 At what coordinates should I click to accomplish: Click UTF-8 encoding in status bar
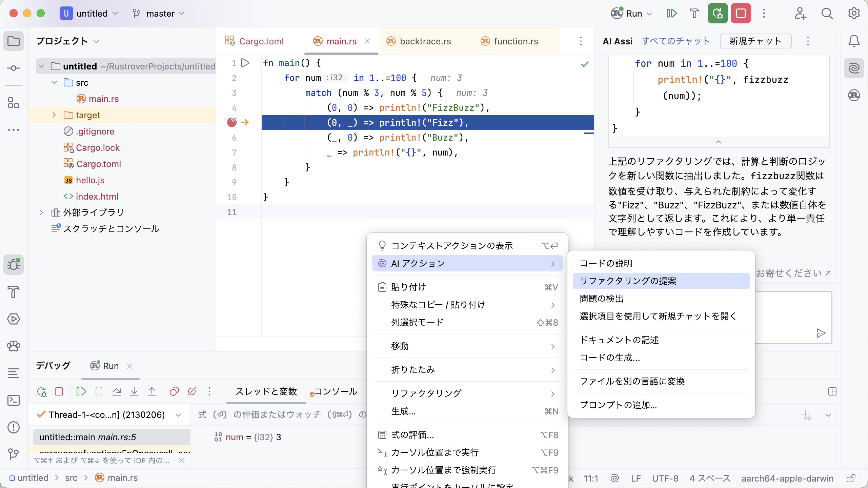click(x=665, y=478)
